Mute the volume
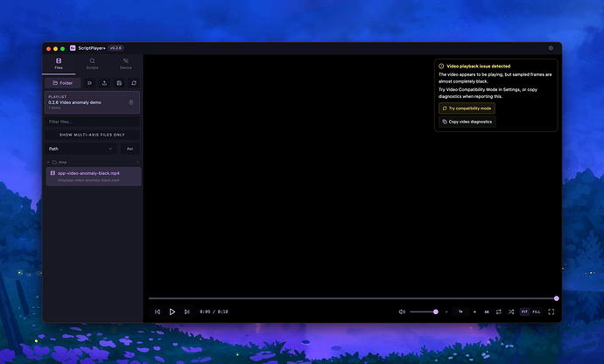The image size is (604, 364). tap(402, 311)
